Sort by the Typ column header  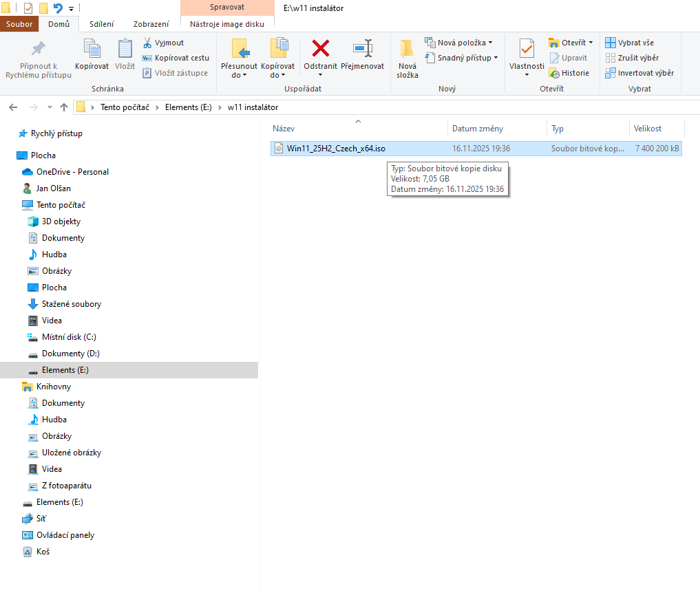(588, 129)
